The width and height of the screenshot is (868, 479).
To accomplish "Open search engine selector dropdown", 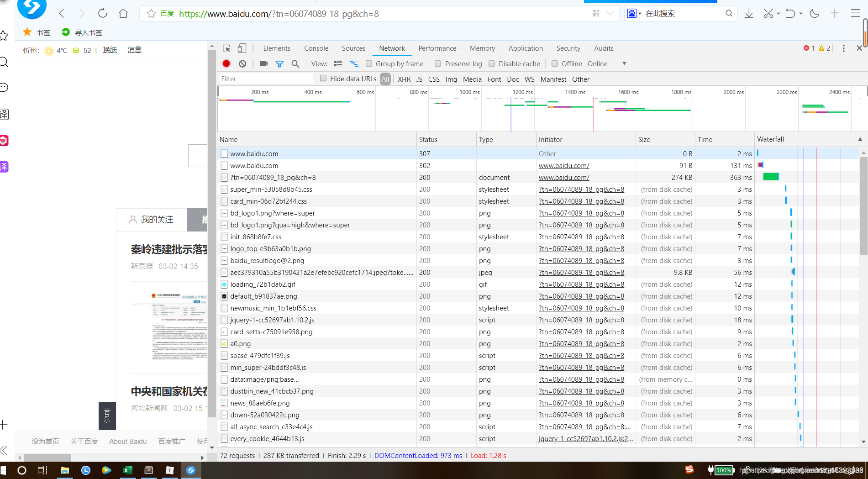I will [634, 14].
